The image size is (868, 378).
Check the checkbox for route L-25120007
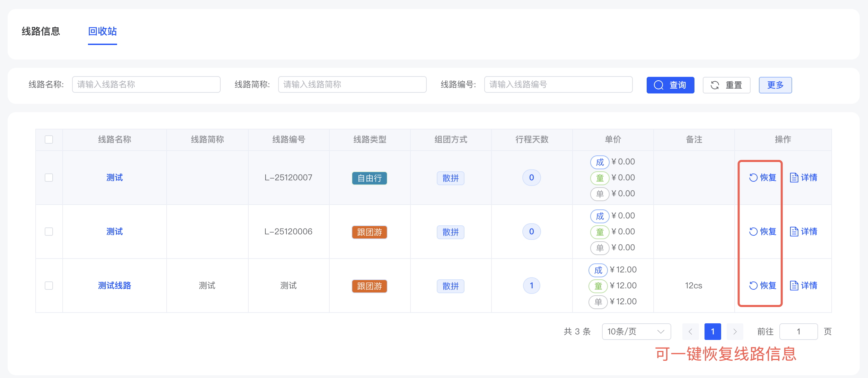pyautogui.click(x=49, y=177)
